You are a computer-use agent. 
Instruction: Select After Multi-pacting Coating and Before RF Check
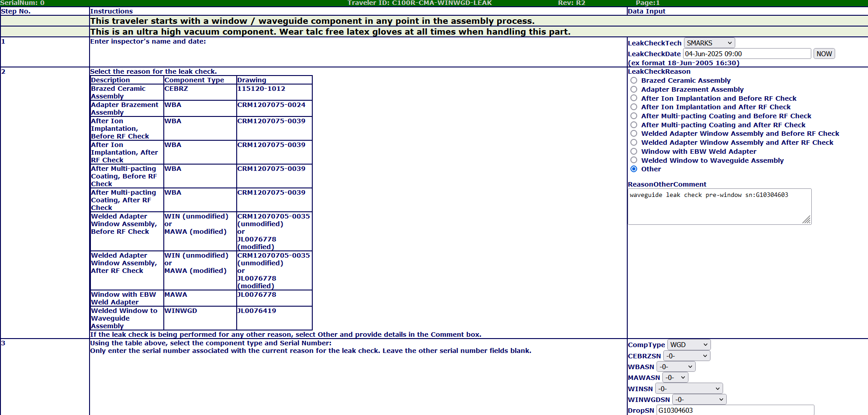(634, 116)
